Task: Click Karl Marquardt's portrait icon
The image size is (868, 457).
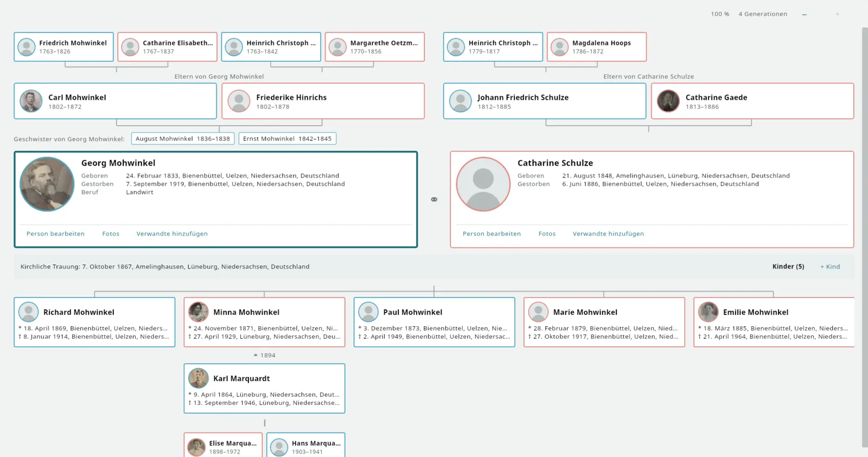Action: pyautogui.click(x=199, y=378)
